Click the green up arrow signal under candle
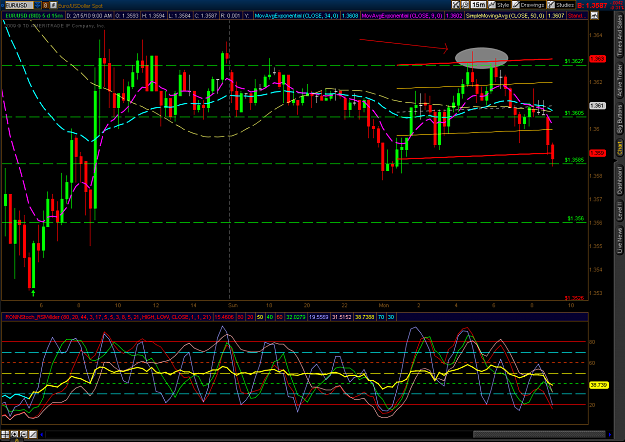This screenshot has width=625, height=442. coord(33,293)
